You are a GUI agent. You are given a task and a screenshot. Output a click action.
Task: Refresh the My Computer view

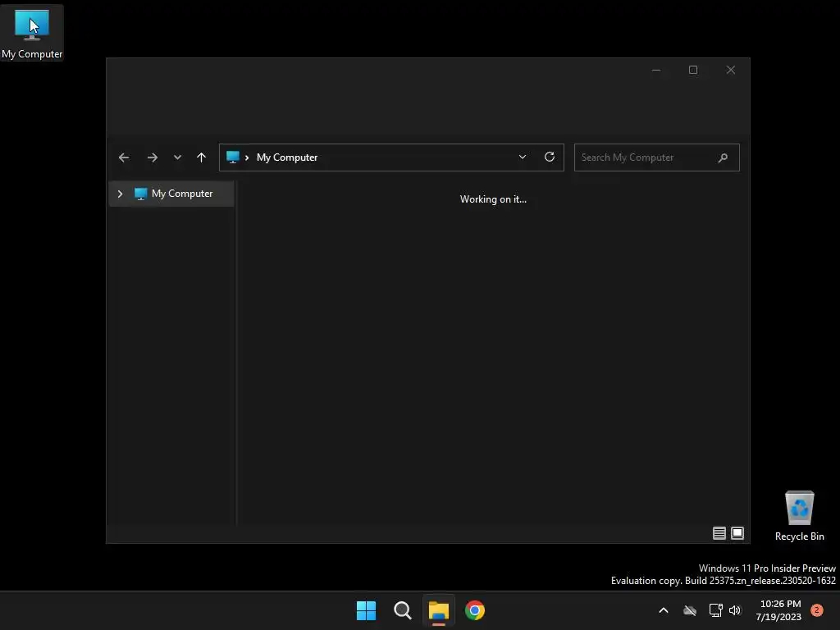550,157
